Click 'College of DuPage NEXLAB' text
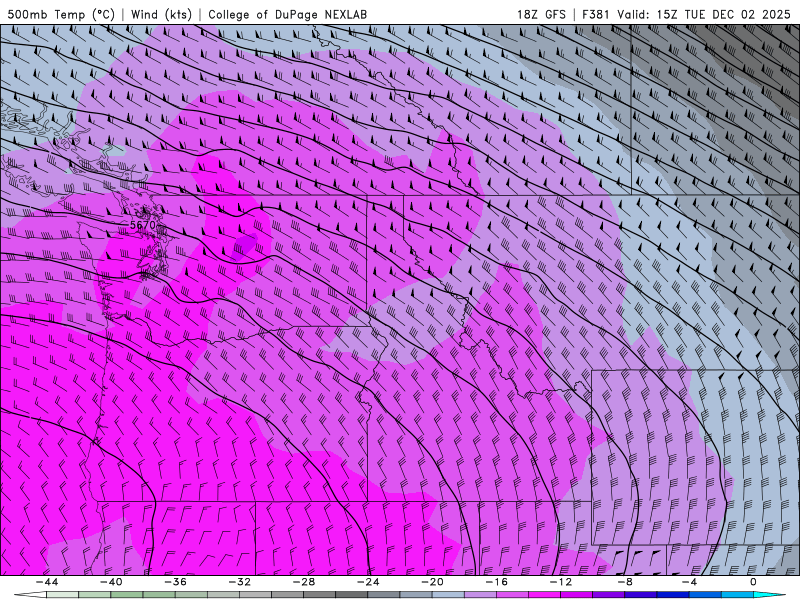 [x=287, y=14]
